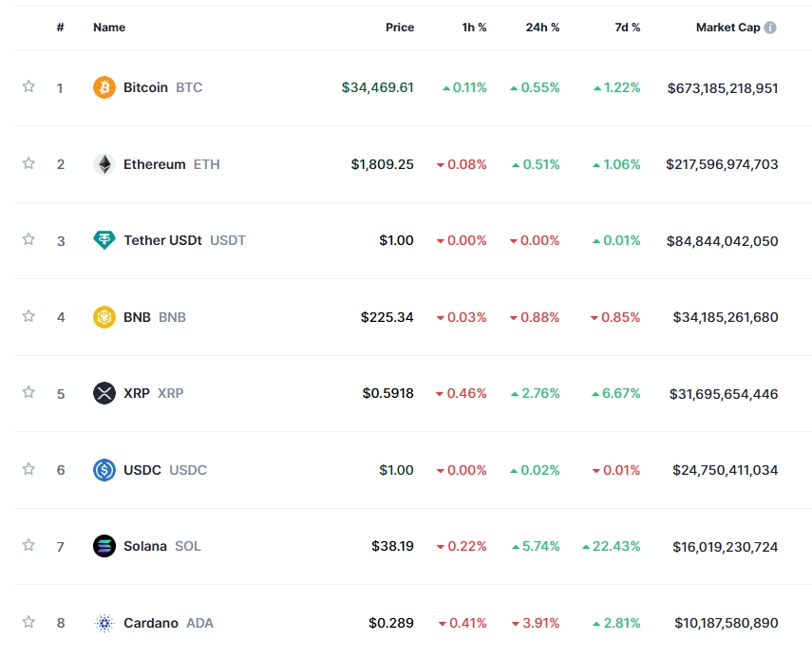The height and width of the screenshot is (659, 812).
Task: Click the Ethereum diamond logo icon
Action: [x=104, y=164]
